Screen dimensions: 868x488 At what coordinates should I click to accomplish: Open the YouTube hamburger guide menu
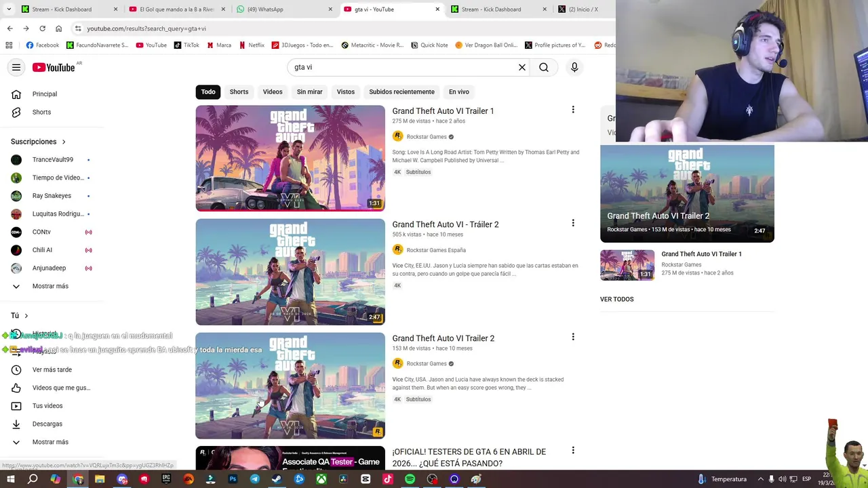tap(16, 67)
